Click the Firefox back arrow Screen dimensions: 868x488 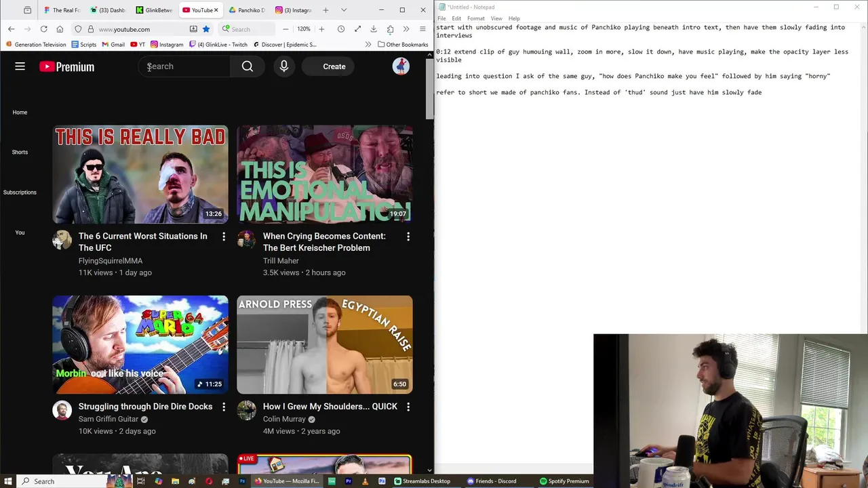click(x=11, y=29)
